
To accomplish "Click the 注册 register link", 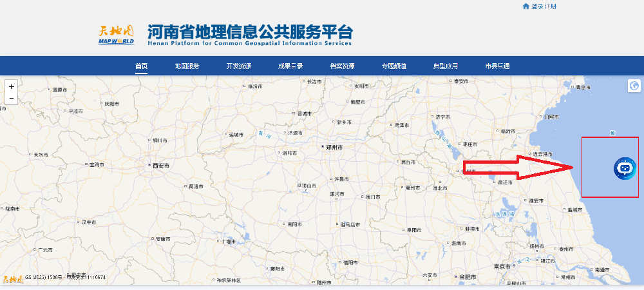I will coord(551,6).
